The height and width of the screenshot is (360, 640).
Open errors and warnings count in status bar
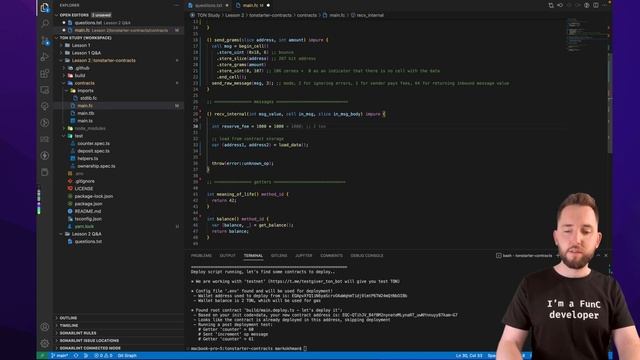(103, 356)
